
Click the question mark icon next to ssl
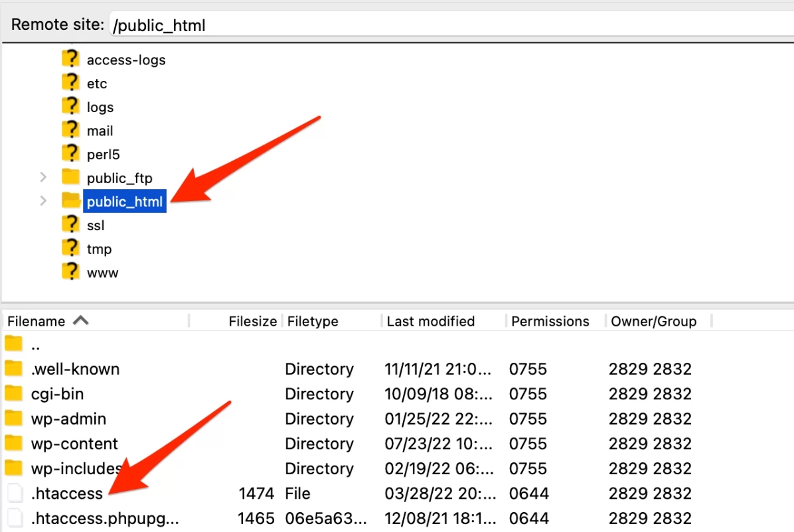pyautogui.click(x=70, y=224)
